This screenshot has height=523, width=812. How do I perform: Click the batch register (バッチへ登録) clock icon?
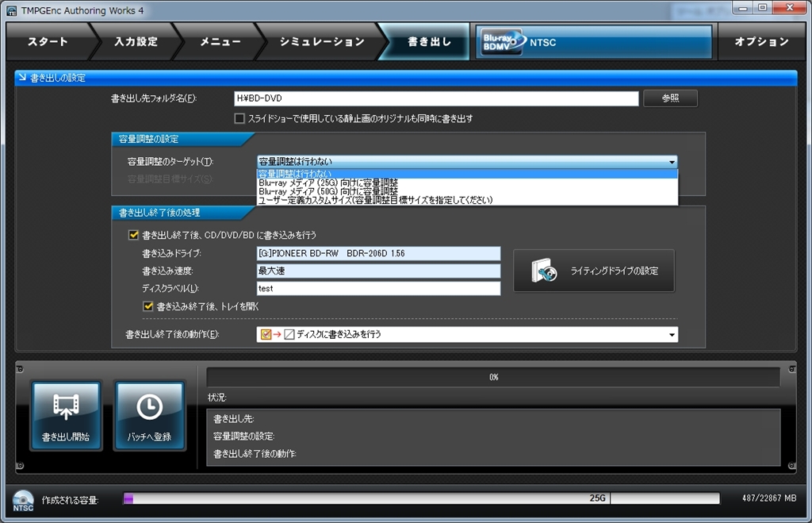[x=149, y=416]
